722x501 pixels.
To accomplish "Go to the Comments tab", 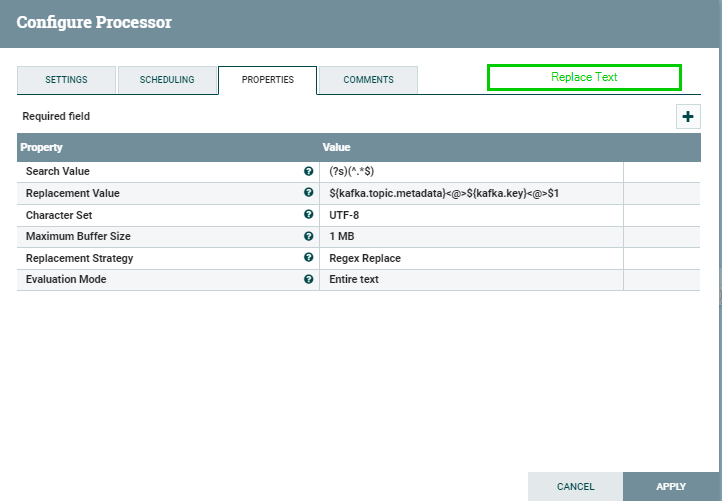I will [x=368, y=80].
